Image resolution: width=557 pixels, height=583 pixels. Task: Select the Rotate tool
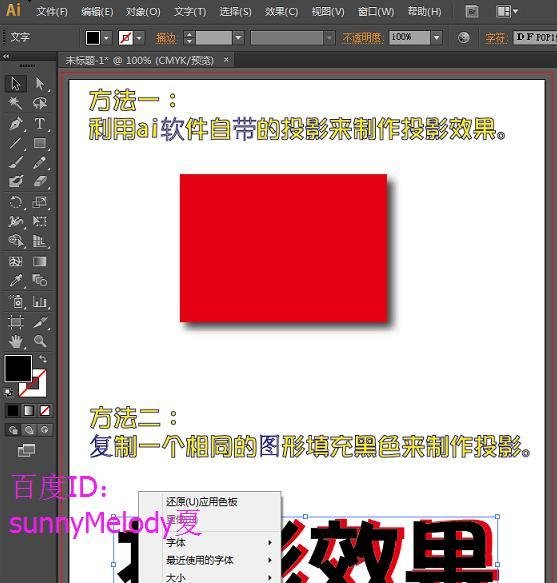[16, 202]
